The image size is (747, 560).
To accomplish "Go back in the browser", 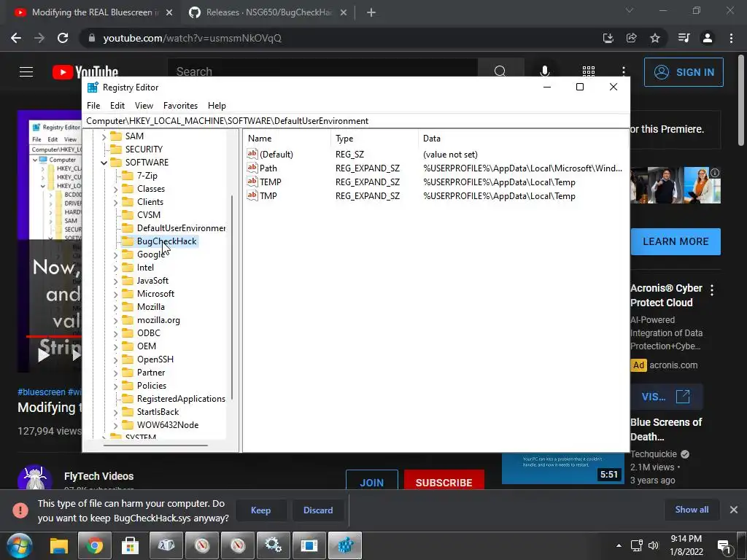I will click(16, 38).
